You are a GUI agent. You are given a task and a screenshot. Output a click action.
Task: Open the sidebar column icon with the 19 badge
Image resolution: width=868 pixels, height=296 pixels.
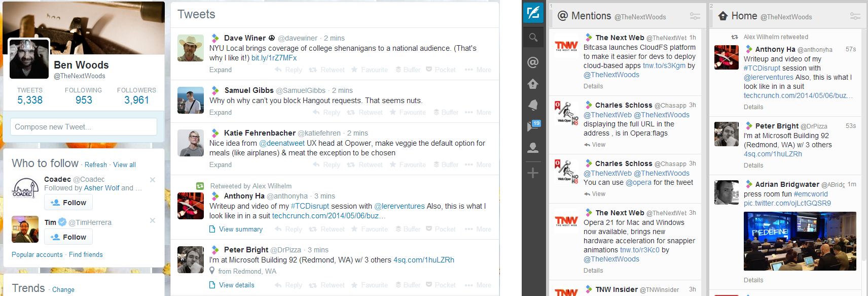533,125
